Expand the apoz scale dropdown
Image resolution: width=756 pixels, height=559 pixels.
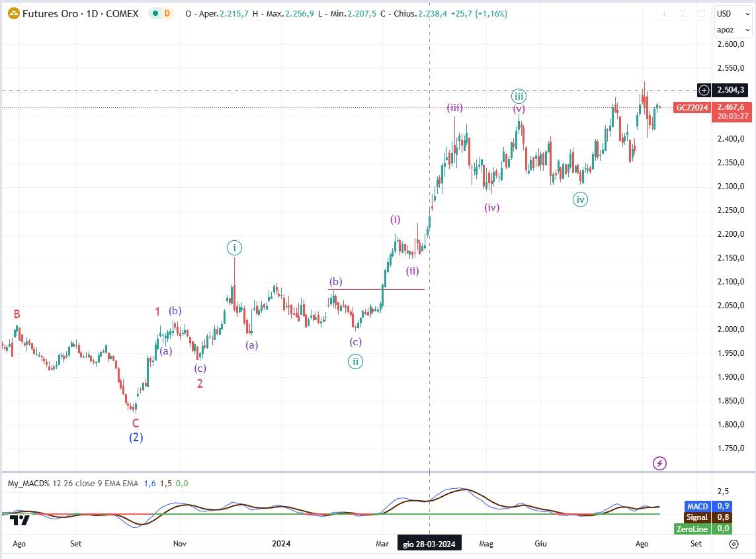click(x=732, y=30)
